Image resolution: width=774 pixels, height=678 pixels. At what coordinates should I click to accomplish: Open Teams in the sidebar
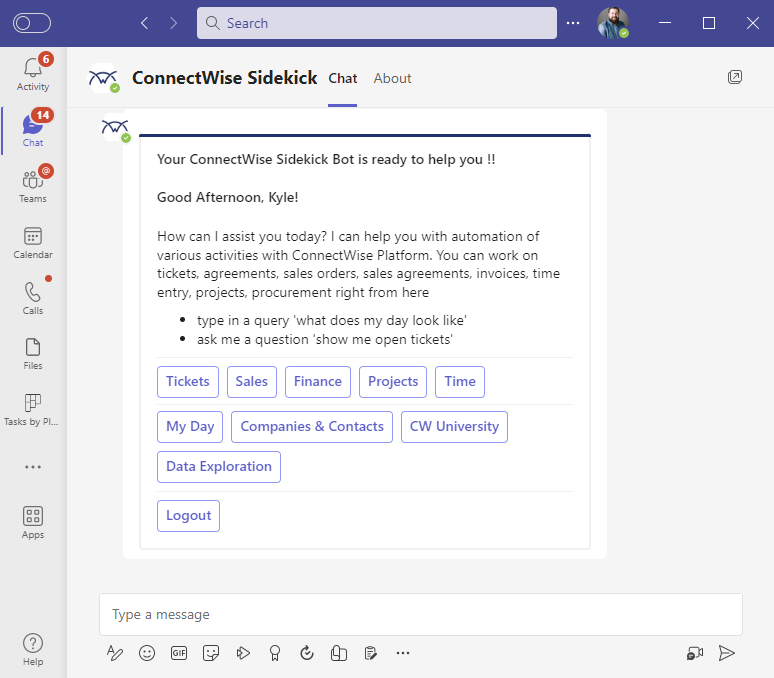pyautogui.click(x=33, y=185)
